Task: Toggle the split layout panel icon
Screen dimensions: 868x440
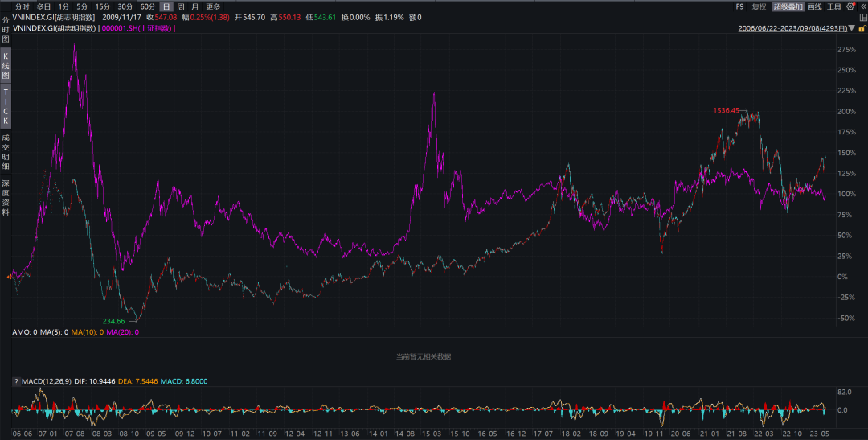Action: point(862,17)
